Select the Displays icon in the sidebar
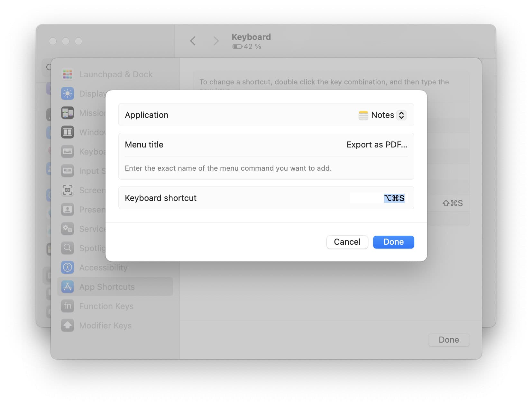Image resolution: width=532 pixels, height=407 pixels. point(68,93)
